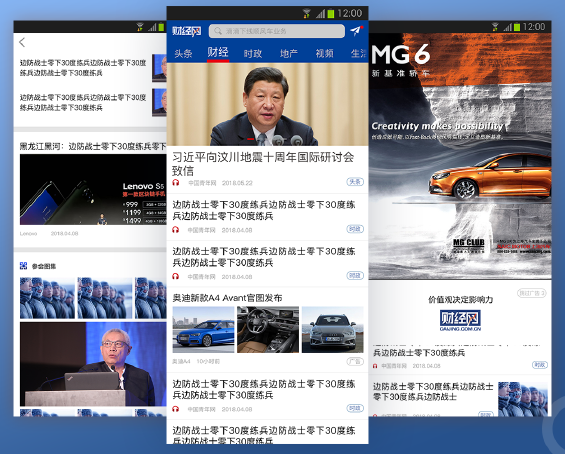Switch to the 头条 tab
This screenshot has width=565, height=454.
point(183,53)
